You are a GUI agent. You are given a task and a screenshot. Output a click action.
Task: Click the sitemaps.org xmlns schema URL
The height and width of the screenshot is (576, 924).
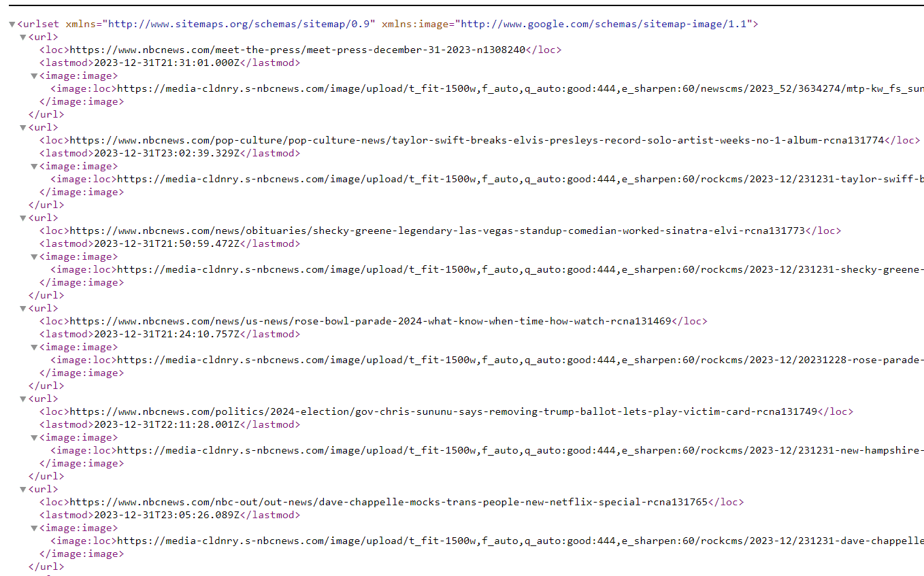coord(242,24)
